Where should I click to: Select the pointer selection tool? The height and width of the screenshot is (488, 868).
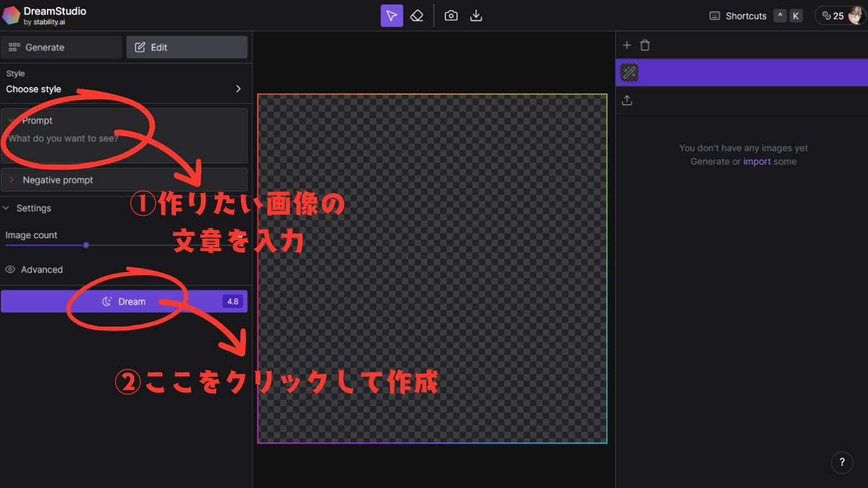[x=391, y=16]
